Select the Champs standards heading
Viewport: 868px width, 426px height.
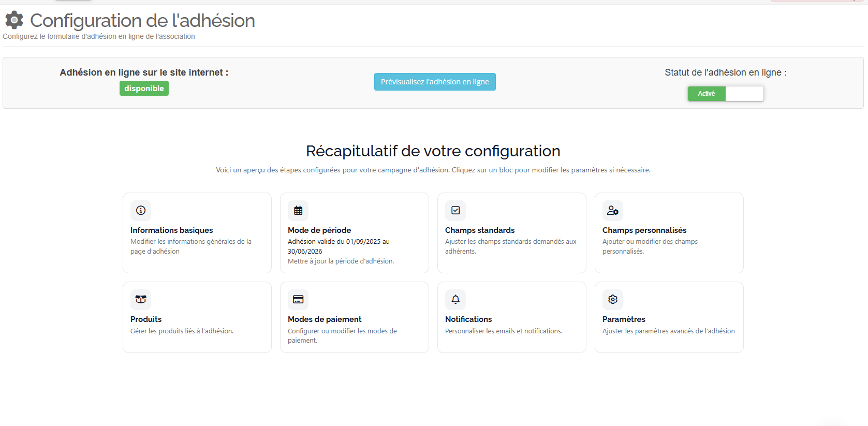coord(480,230)
